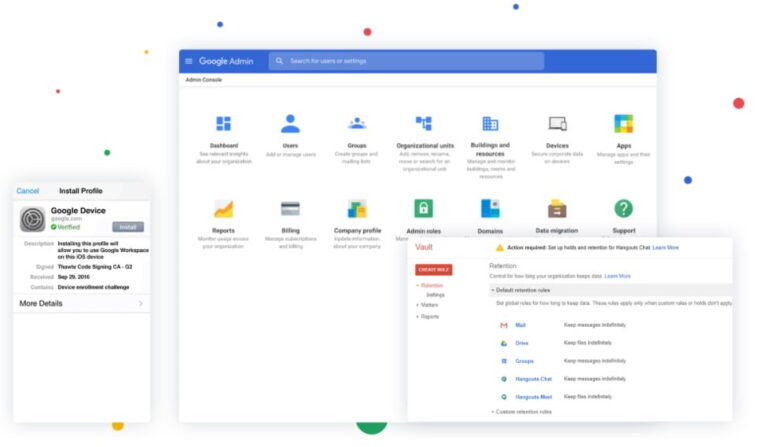Open Hangouts Chat retention rule link
The image size is (768, 447).
coord(533,379)
